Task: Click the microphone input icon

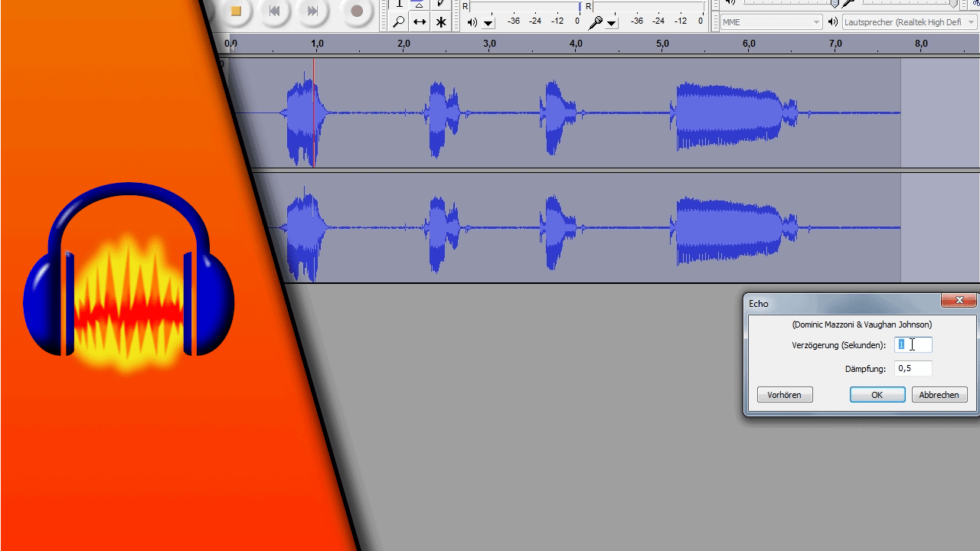Action: click(x=596, y=22)
